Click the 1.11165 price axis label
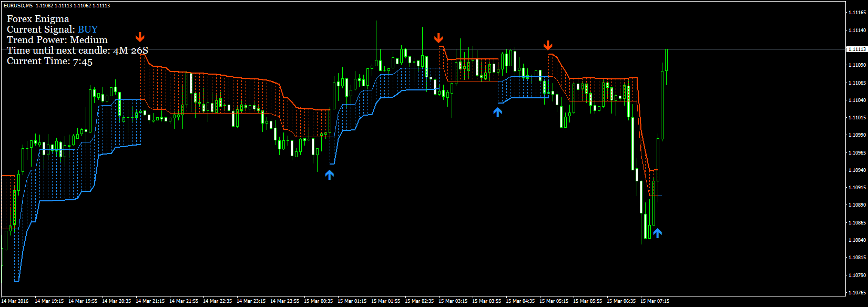The height and width of the screenshot is (307, 868). pos(857,13)
